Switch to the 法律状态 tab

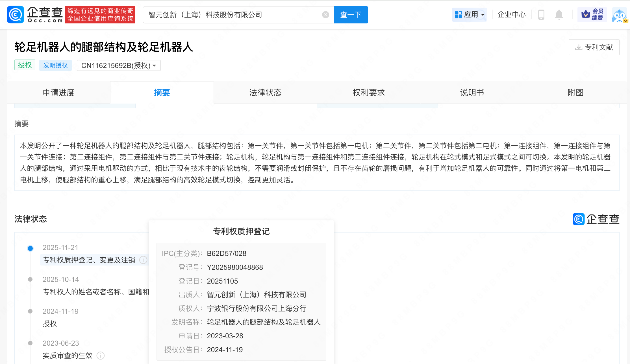(265, 93)
